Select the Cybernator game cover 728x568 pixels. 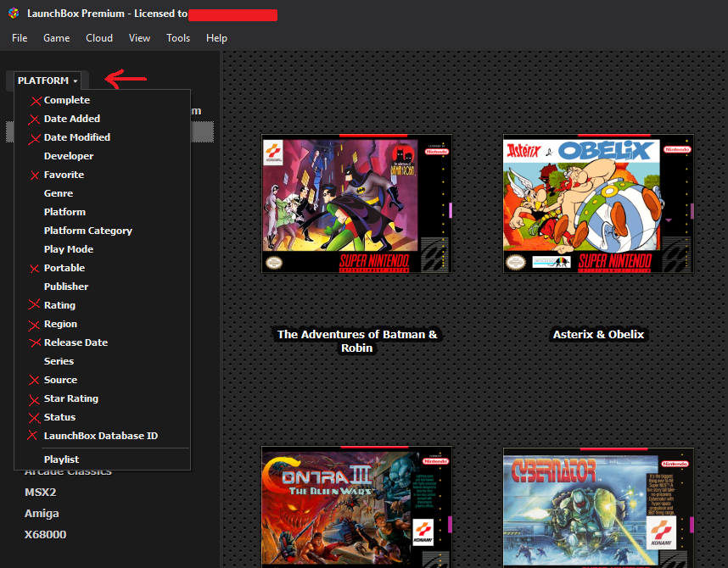click(598, 508)
